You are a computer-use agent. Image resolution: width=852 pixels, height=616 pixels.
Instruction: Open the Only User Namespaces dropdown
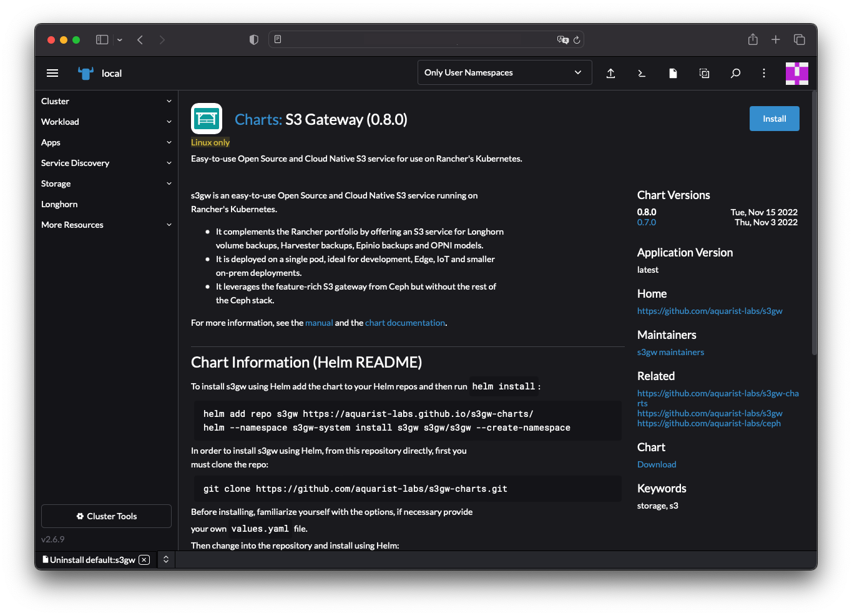point(504,72)
